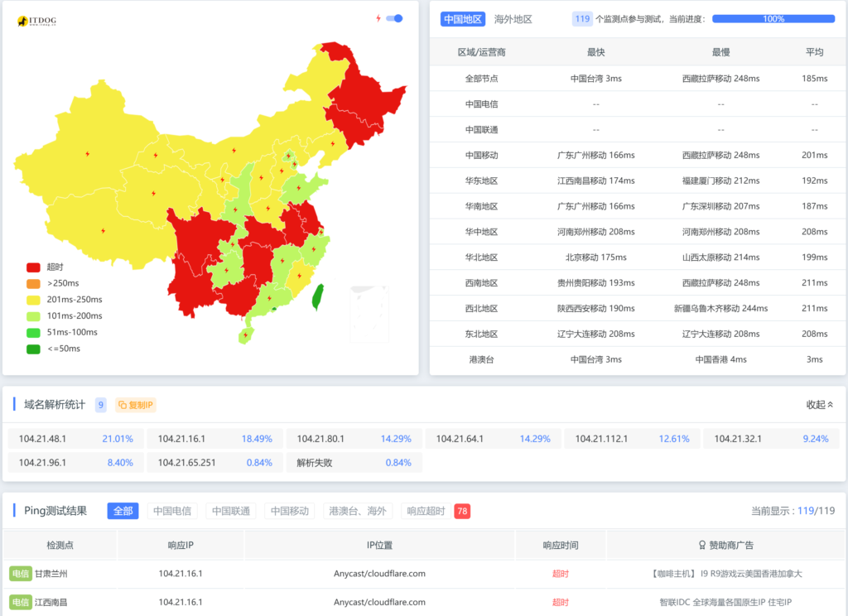Image resolution: width=848 pixels, height=616 pixels.
Task: Switch to the 海外地区 tab
Action: 513,19
